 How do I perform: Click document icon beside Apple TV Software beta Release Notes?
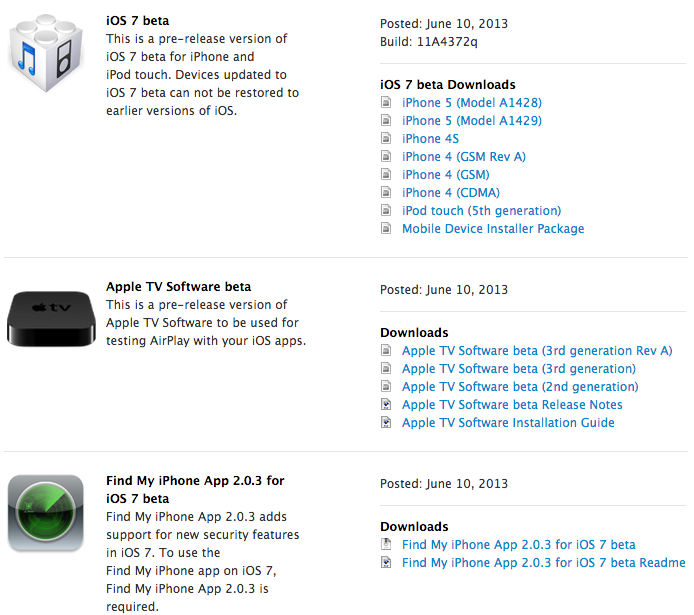387,405
